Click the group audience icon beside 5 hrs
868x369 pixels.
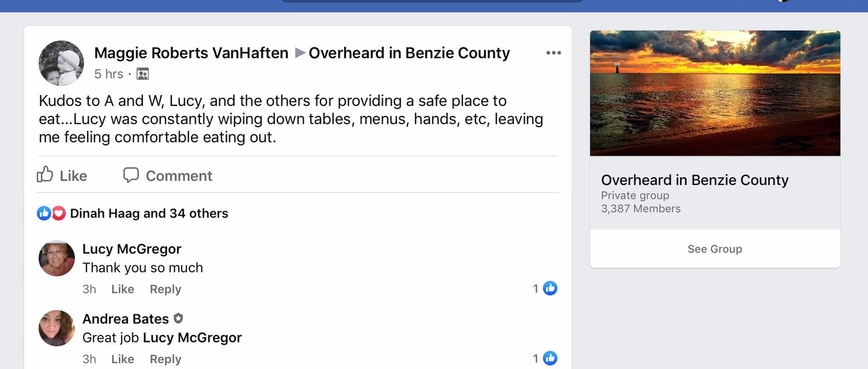(142, 74)
